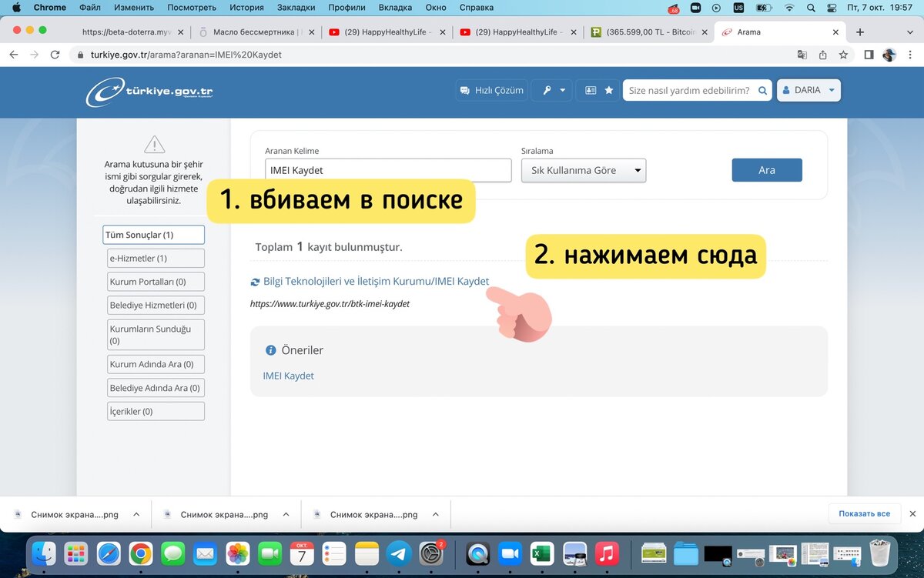Click the Ara search button

pyautogui.click(x=767, y=170)
